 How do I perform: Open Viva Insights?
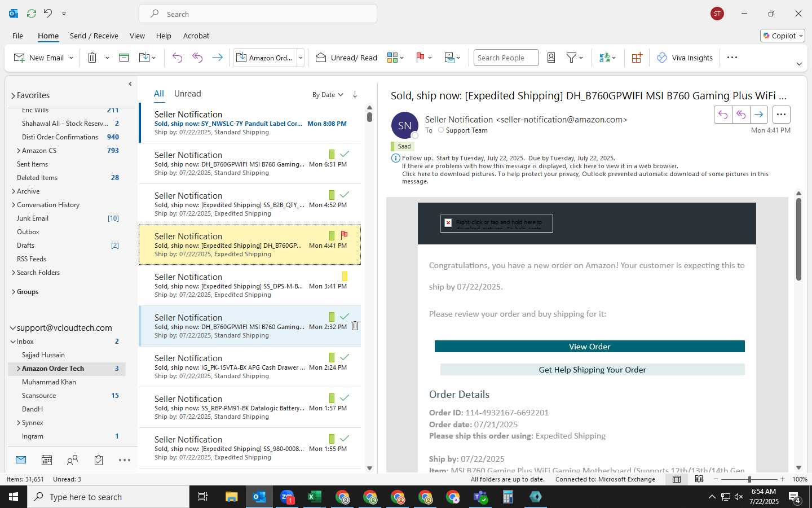coord(685,58)
